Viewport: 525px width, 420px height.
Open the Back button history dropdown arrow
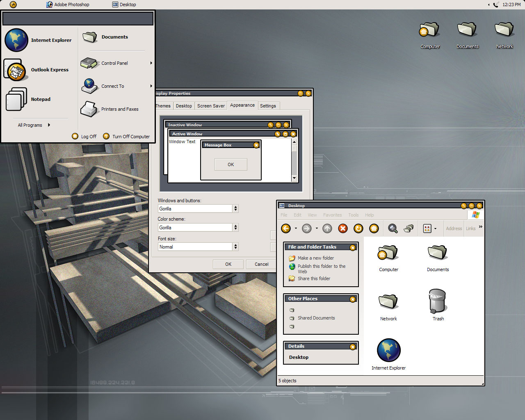296,229
